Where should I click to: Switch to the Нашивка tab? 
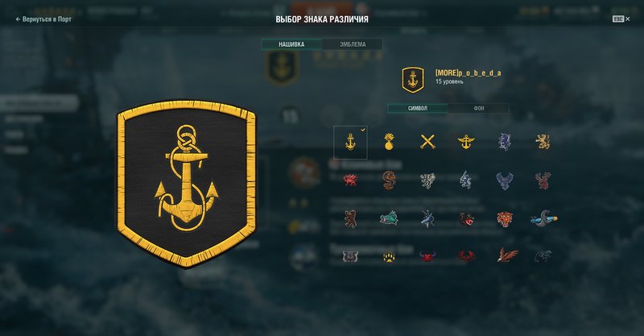291,44
